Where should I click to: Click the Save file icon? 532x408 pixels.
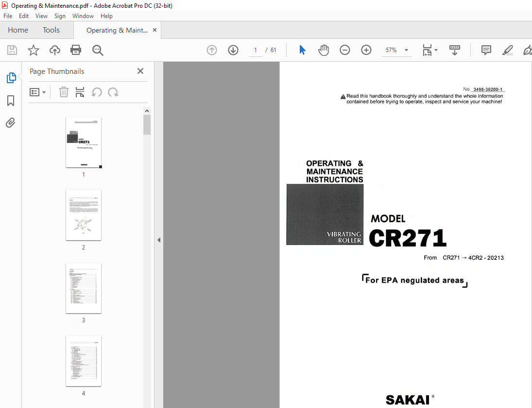12,50
